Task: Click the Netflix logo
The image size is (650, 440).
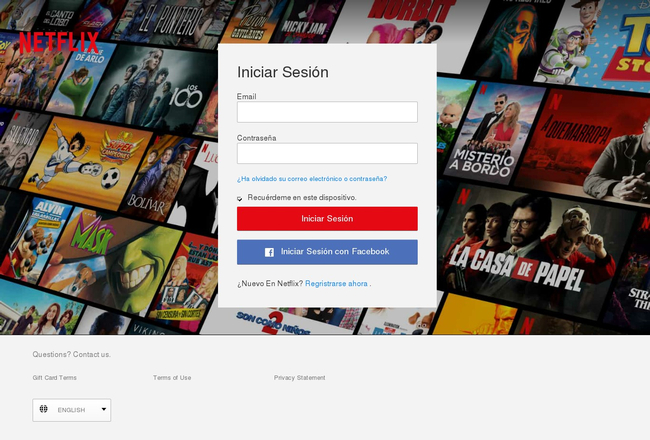Action: coord(59,42)
